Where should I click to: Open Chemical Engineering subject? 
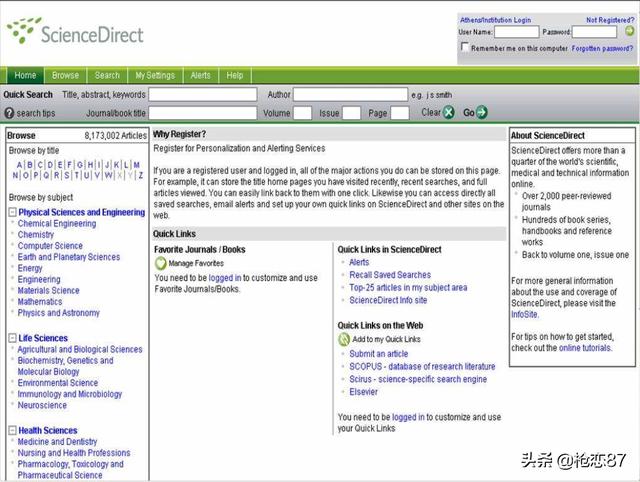click(x=57, y=224)
